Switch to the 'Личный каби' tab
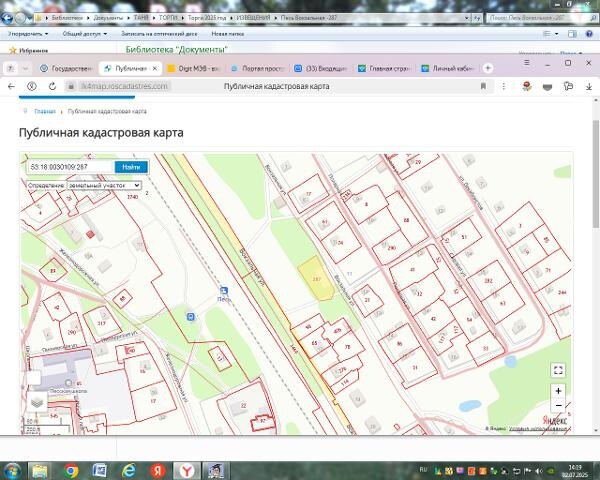The width and height of the screenshot is (600, 480). coord(448,69)
